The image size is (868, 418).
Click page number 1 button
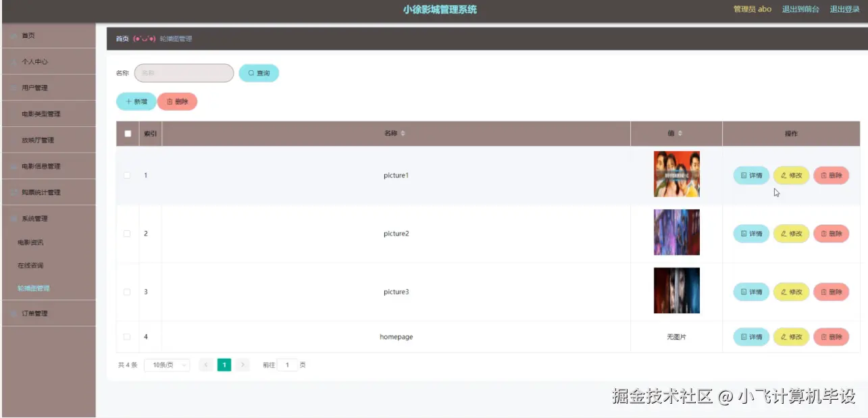[x=224, y=365]
